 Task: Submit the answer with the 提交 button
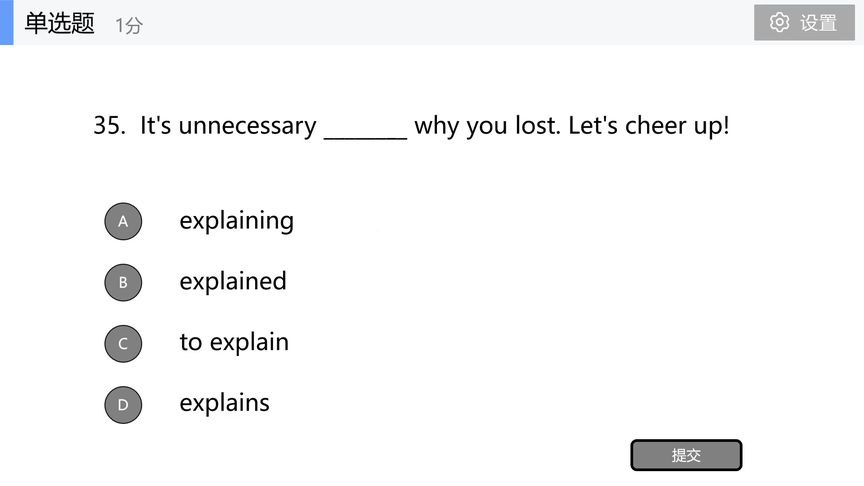coord(686,455)
